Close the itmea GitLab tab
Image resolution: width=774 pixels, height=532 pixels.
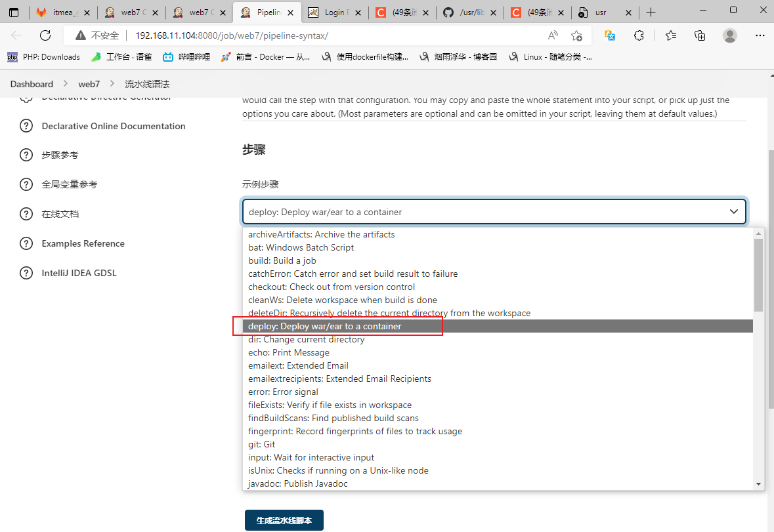(87, 13)
